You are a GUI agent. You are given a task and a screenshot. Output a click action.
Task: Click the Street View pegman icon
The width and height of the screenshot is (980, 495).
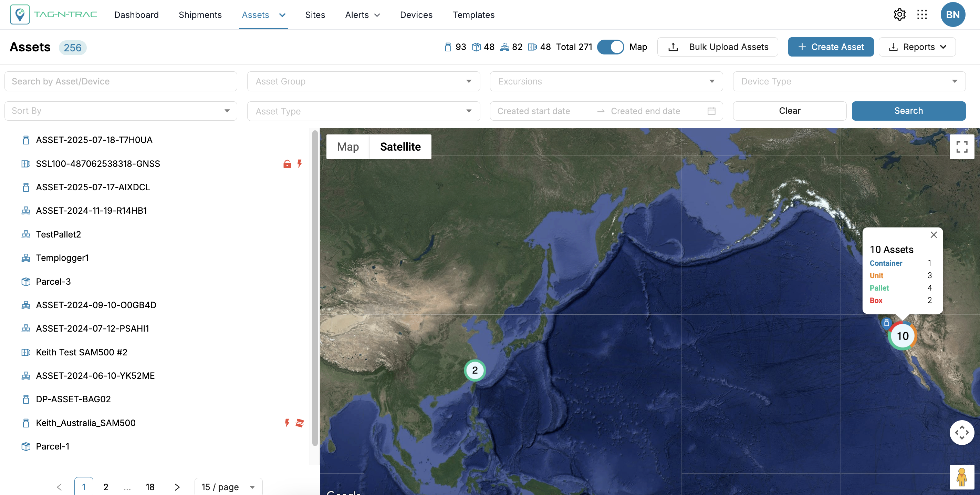click(961, 477)
